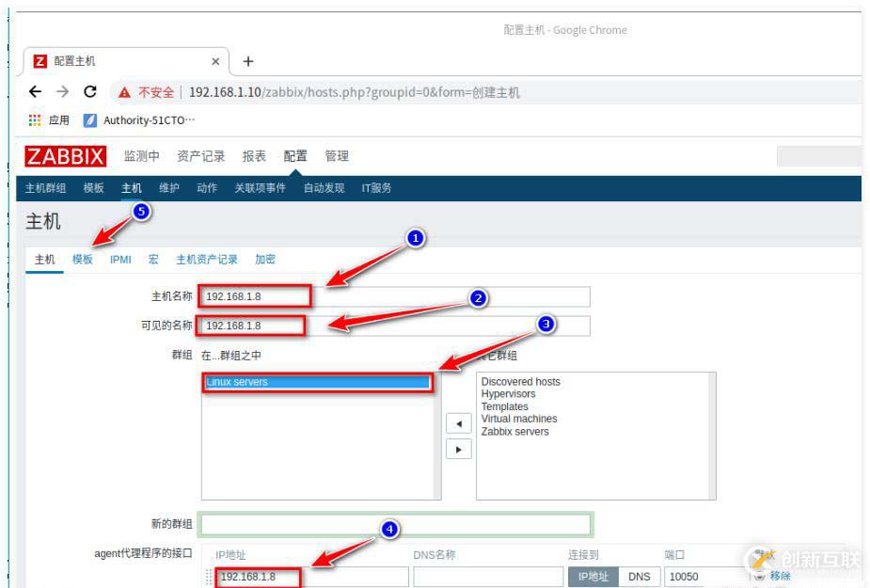Open the 监测中 top menu
The image size is (870, 588).
(141, 156)
